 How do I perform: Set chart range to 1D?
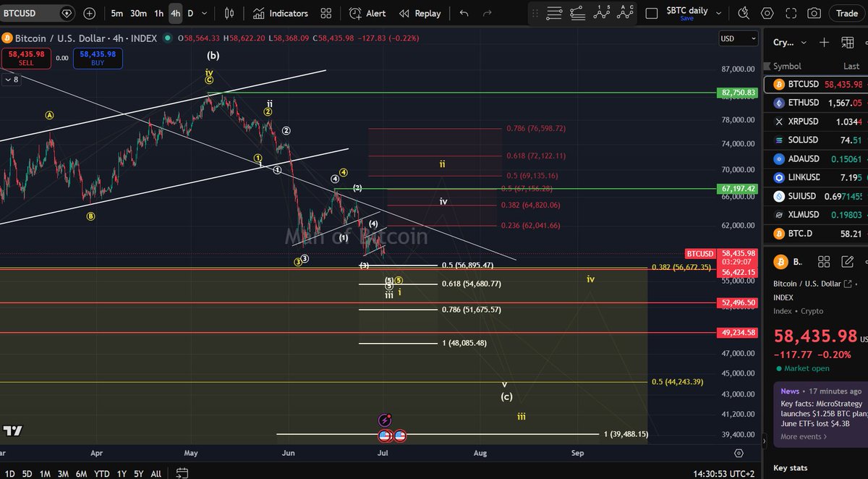(9, 474)
